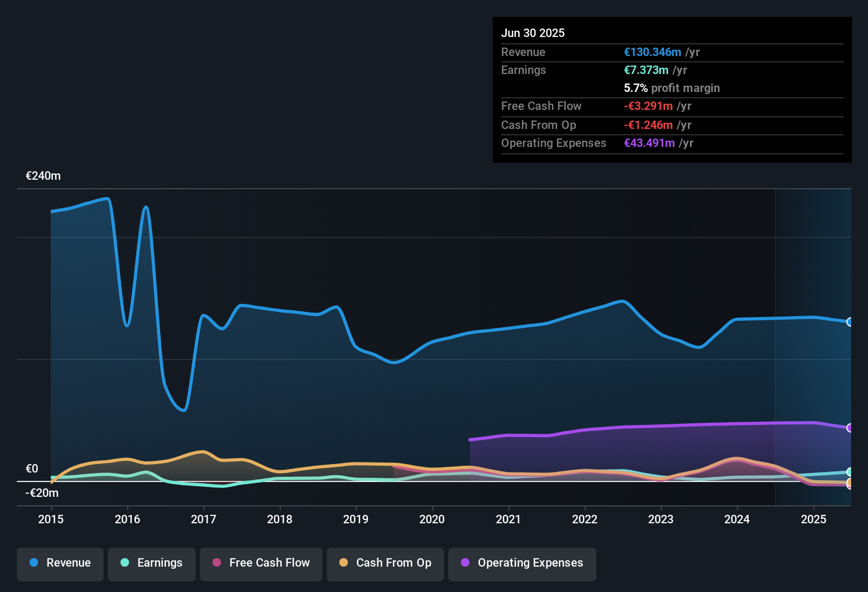The height and width of the screenshot is (592, 868).
Task: Click the teal Earnings endpoint marker
Action: [849, 472]
